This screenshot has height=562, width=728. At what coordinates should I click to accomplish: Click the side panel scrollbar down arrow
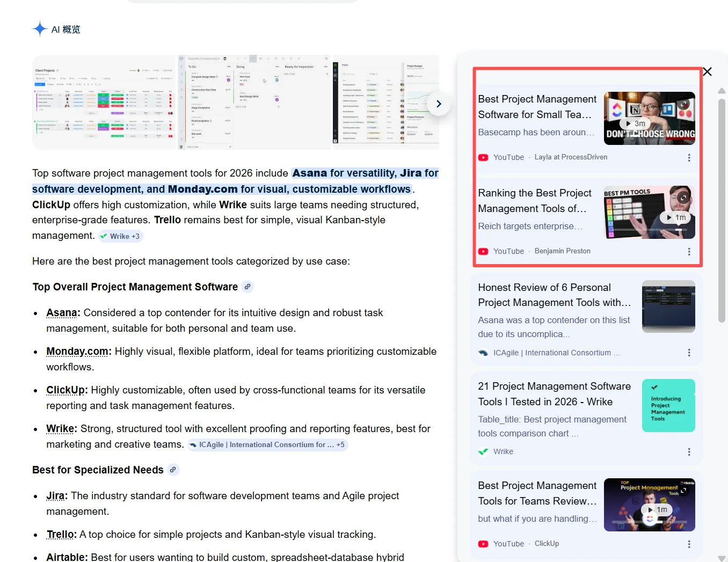722,558
